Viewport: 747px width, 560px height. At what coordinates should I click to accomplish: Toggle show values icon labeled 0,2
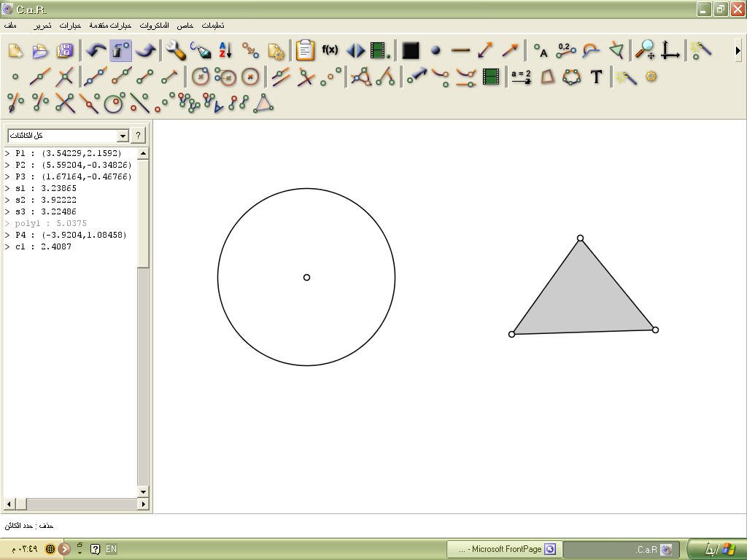(x=565, y=50)
